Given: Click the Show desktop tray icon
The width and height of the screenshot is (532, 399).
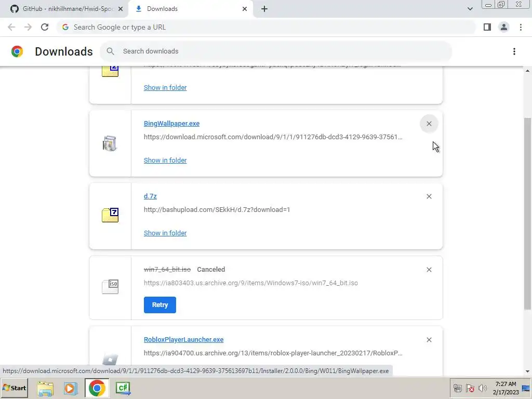Looking at the screenshot, I should pos(526,388).
